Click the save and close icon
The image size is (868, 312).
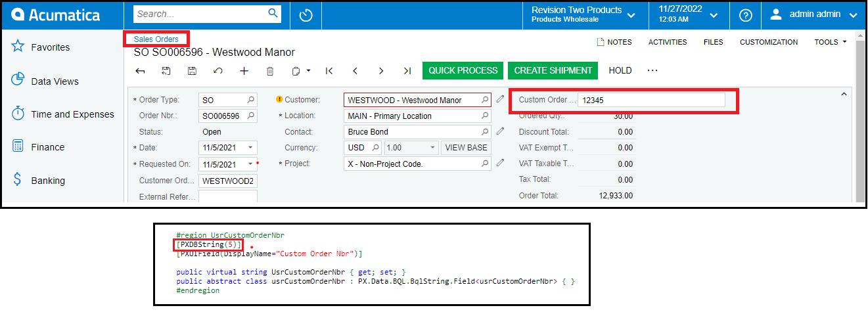click(166, 71)
